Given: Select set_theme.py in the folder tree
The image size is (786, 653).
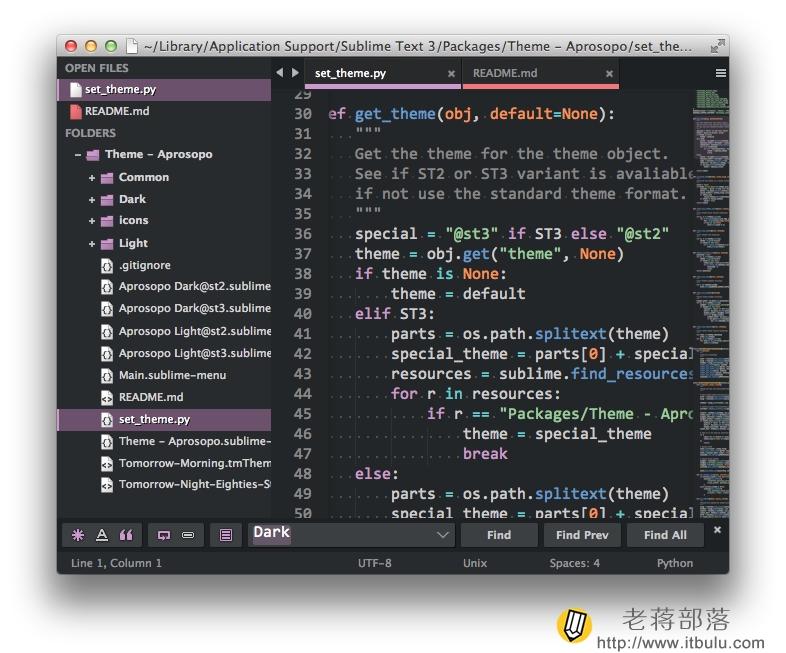Looking at the screenshot, I should [164, 419].
